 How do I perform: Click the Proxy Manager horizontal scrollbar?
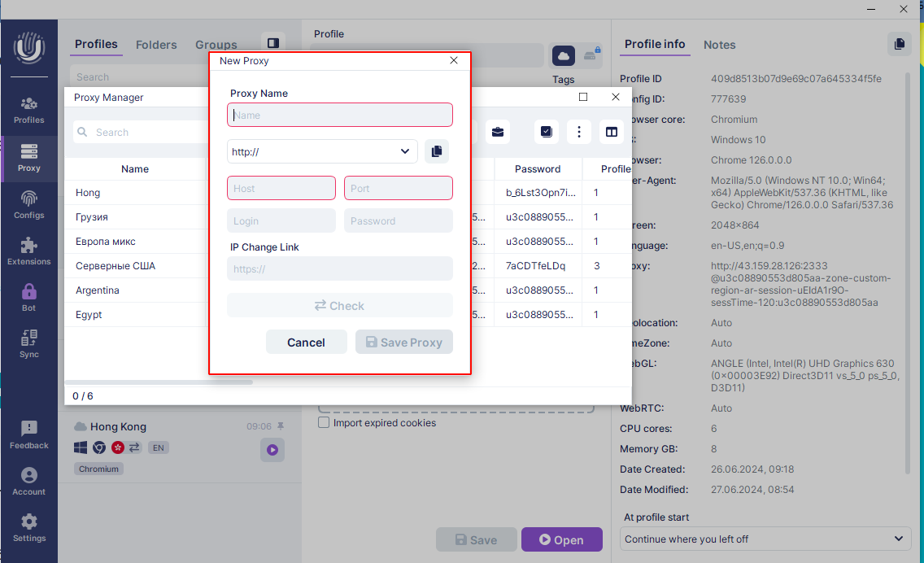point(159,382)
